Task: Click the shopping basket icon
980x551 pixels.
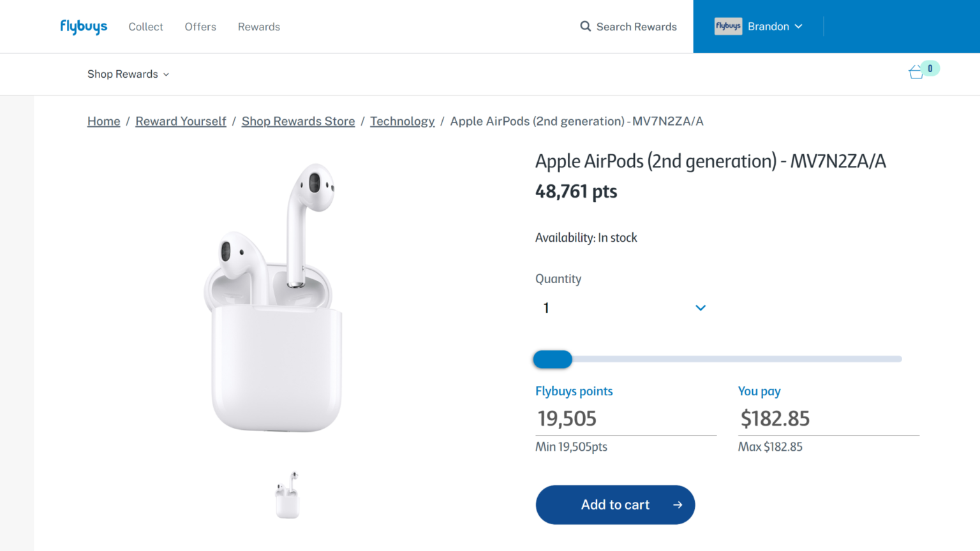Action: pyautogui.click(x=915, y=73)
